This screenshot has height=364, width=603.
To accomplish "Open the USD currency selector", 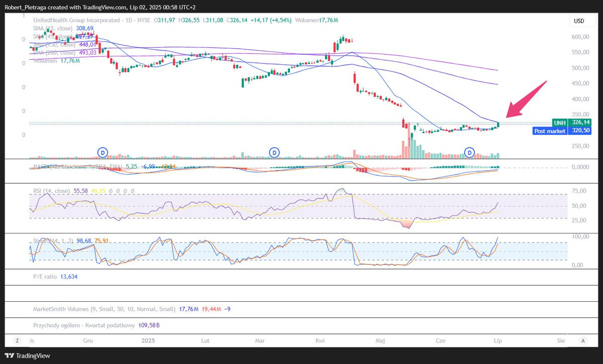I will click(579, 21).
